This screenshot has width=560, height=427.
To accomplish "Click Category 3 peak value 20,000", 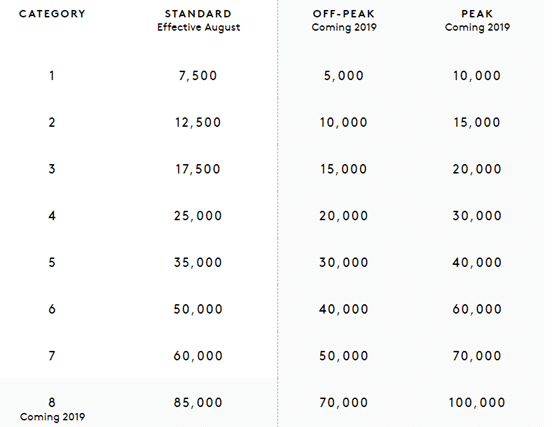I will [477, 169].
